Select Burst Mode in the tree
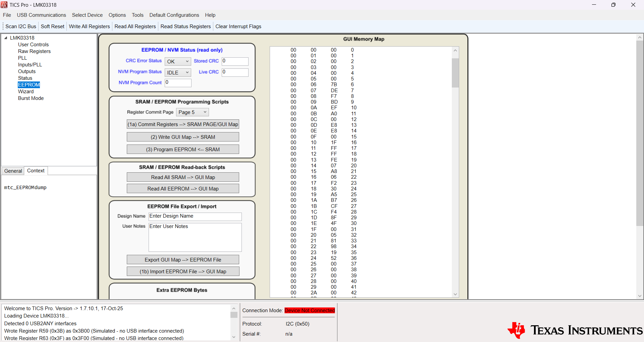Screen dimensions: 644x342 point(31,98)
